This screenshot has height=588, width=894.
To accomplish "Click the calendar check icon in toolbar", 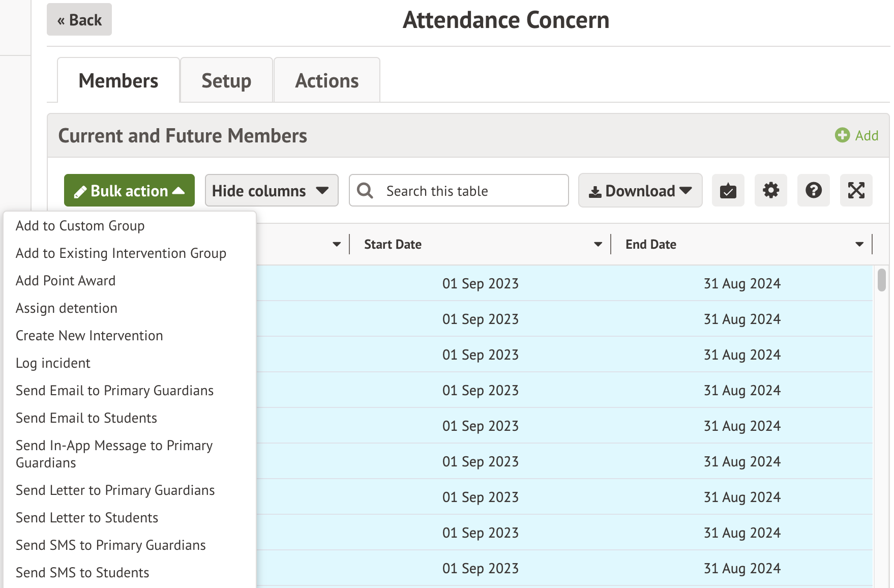I will click(x=728, y=191).
